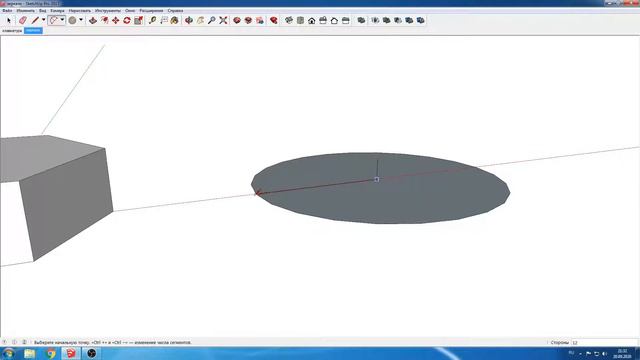Activate the Push/Pull tool
Screen dimensions: 640x360
93,20
